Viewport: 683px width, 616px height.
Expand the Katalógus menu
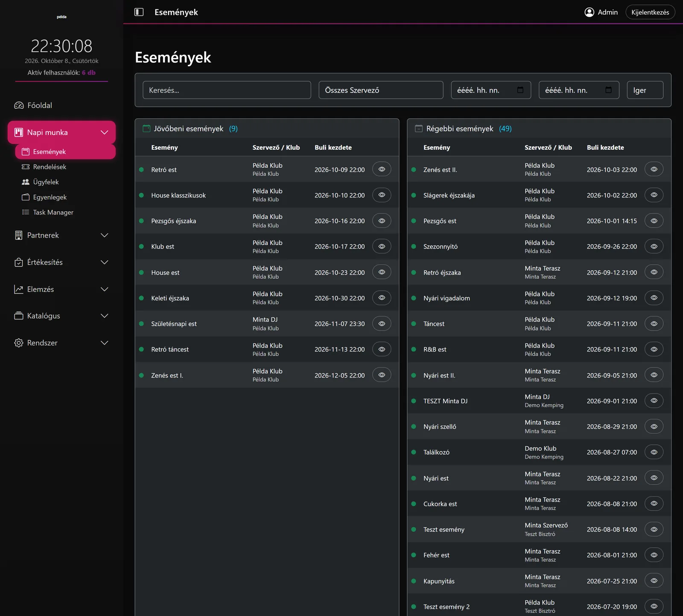(x=61, y=316)
